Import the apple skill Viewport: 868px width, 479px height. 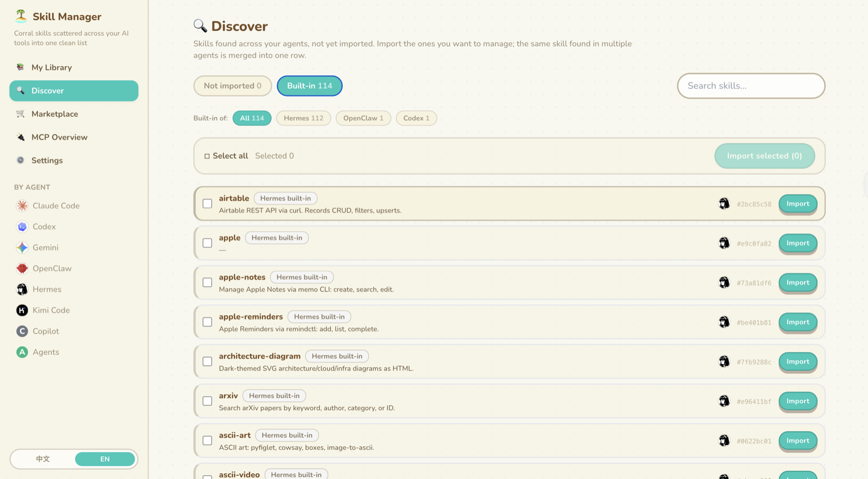coord(798,243)
